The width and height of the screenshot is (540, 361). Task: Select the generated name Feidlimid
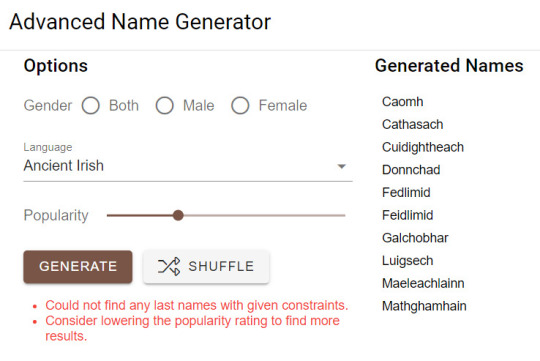[408, 215]
